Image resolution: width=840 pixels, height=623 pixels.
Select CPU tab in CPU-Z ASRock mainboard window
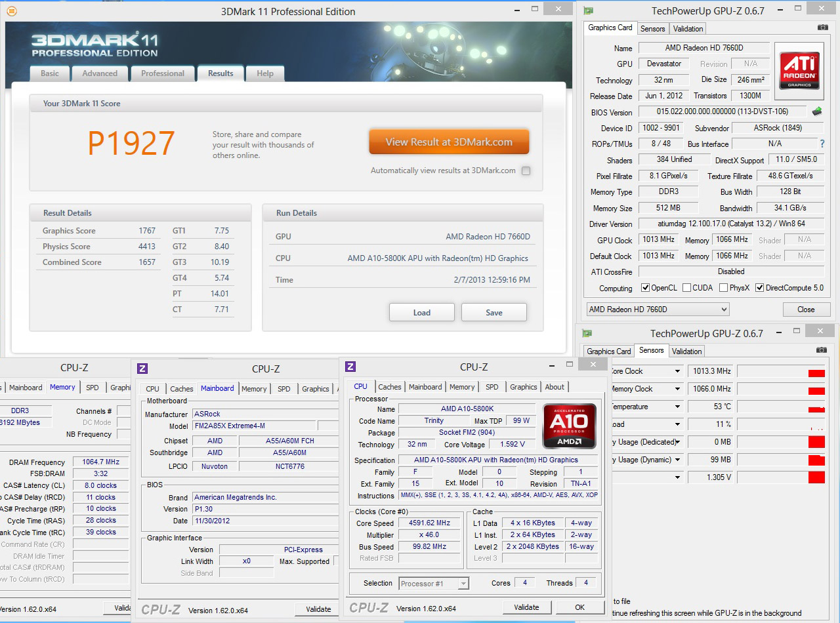tap(153, 389)
